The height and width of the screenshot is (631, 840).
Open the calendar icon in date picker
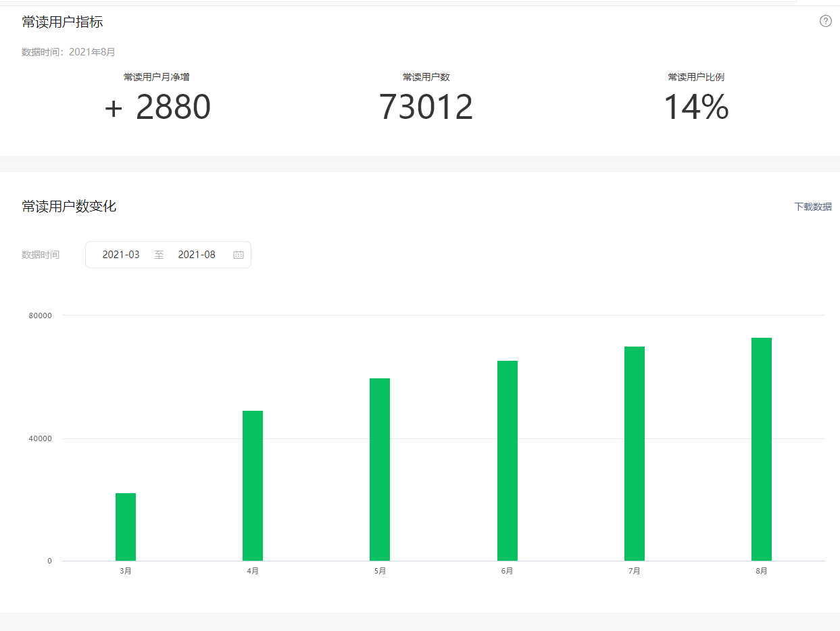pyautogui.click(x=239, y=255)
